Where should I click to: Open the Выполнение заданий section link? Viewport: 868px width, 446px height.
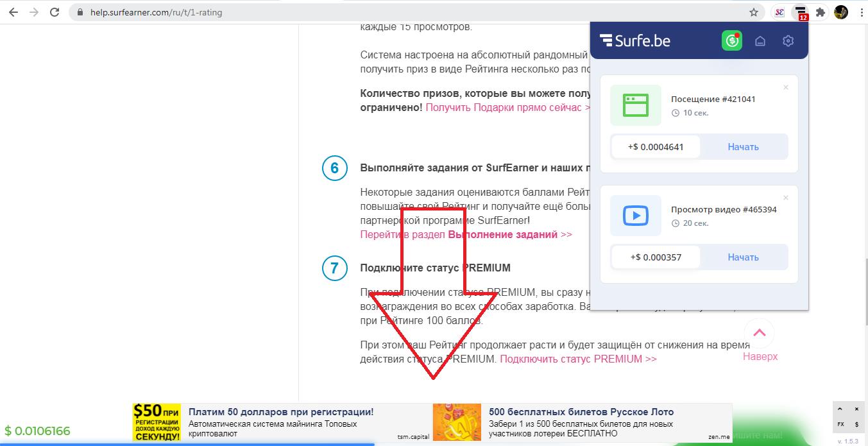466,234
